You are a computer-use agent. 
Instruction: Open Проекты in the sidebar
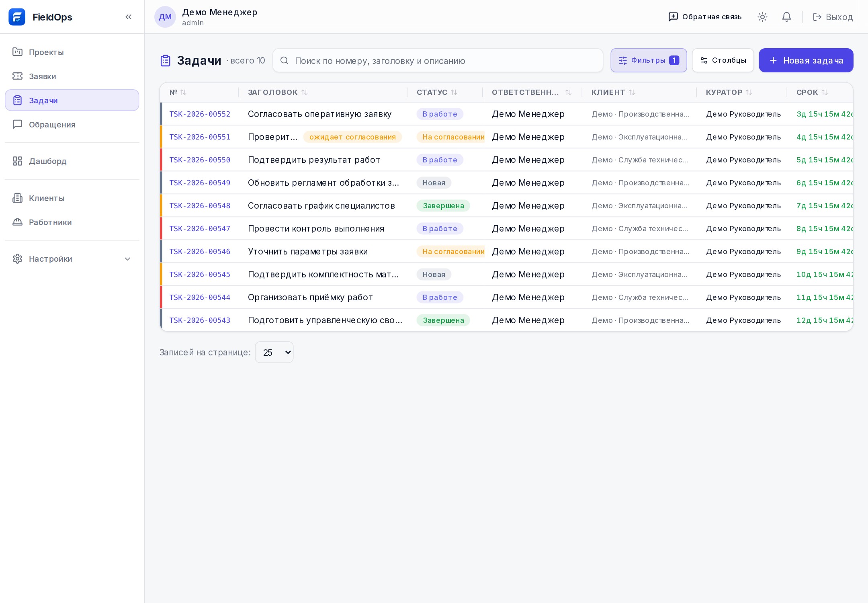click(72, 52)
